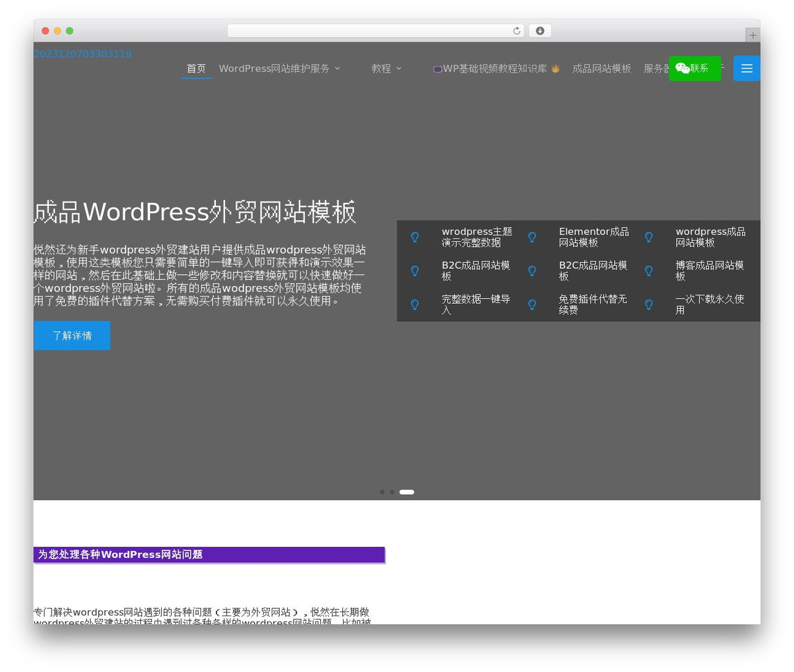Viewport: 794px width, 672px height.
Task: Click the bulb icon beside wrodpress主题演示完整数据
Action: tap(415, 237)
